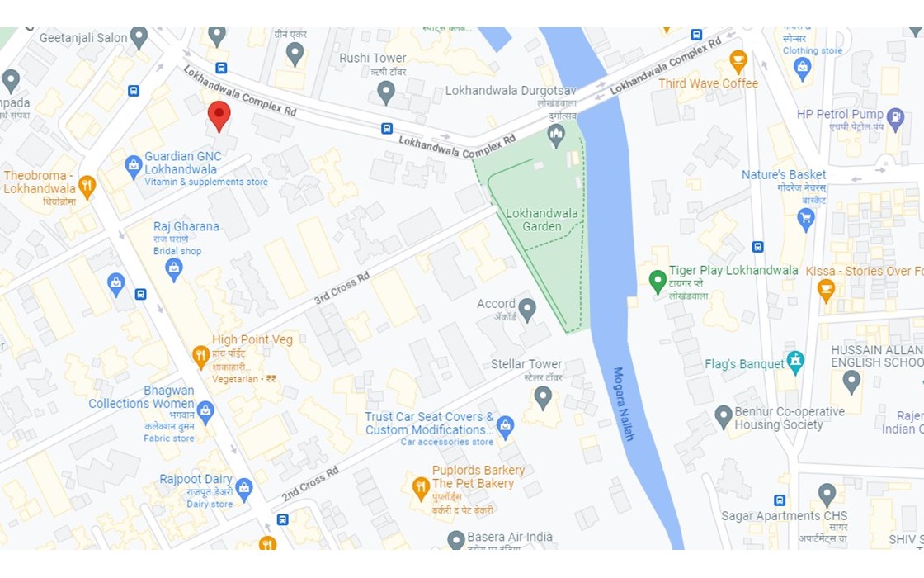Select the Theobroma Lokhandwala restaurant icon

87,187
